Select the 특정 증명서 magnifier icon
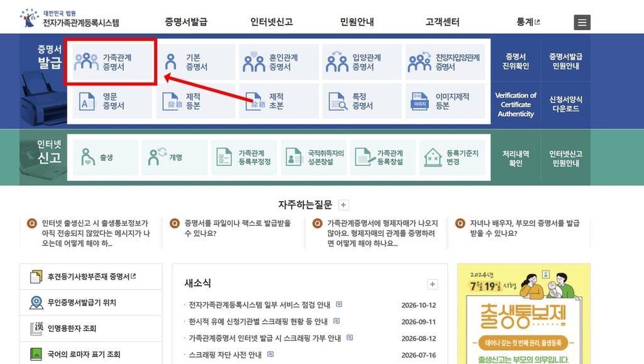The width and height of the screenshot is (644, 364). point(338,101)
